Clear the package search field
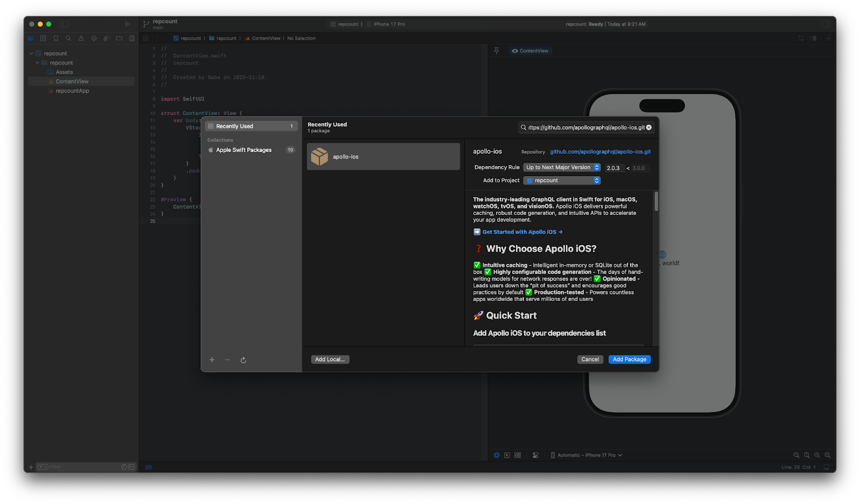 click(x=649, y=127)
